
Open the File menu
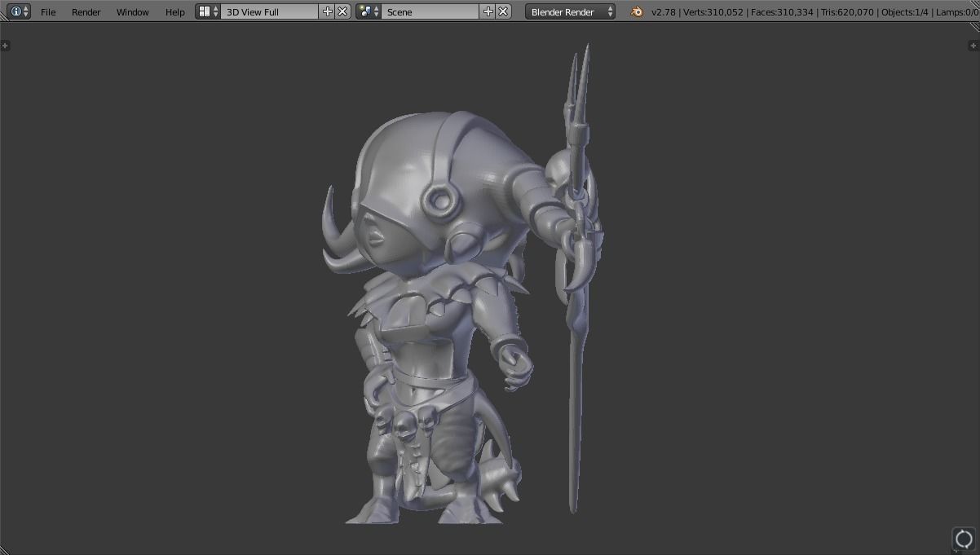coord(48,12)
